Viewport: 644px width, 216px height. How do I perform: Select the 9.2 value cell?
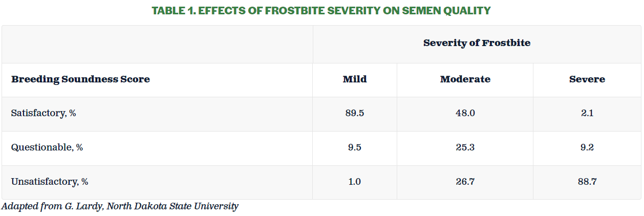coord(587,147)
